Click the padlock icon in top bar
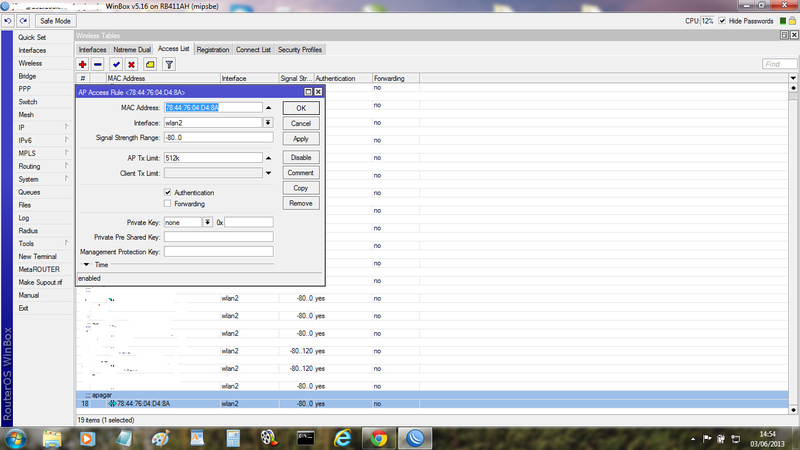The height and width of the screenshot is (450, 800). coord(792,21)
